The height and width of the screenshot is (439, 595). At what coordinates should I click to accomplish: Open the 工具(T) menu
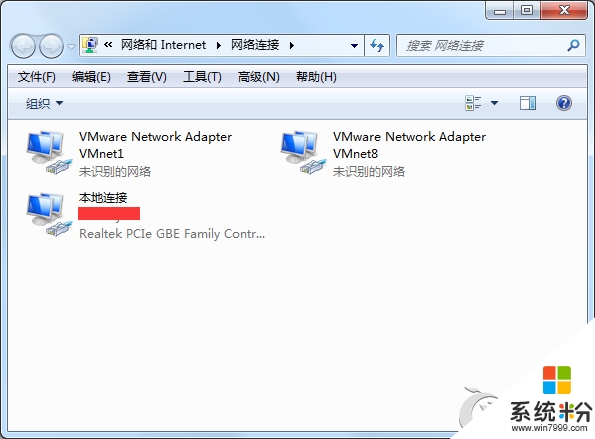[x=202, y=77]
